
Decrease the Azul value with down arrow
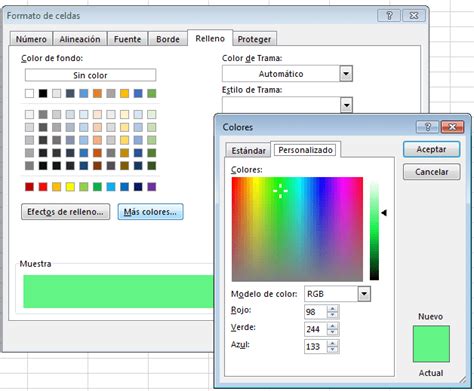tap(332, 350)
